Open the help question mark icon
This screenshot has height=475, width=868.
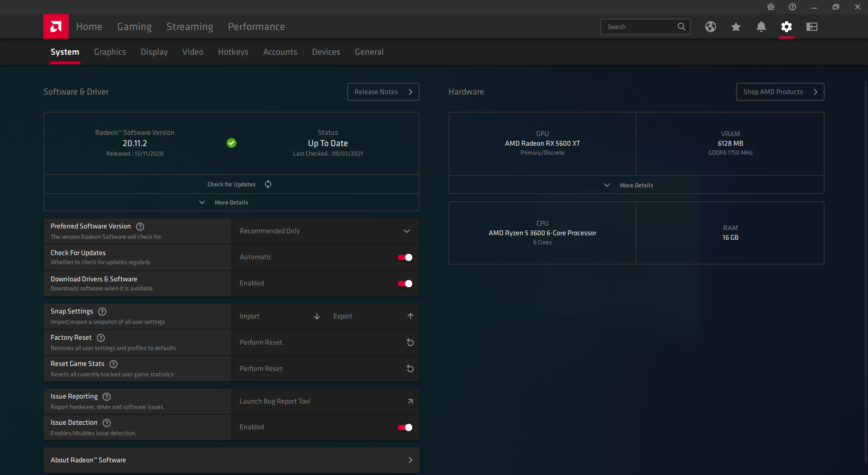click(792, 7)
